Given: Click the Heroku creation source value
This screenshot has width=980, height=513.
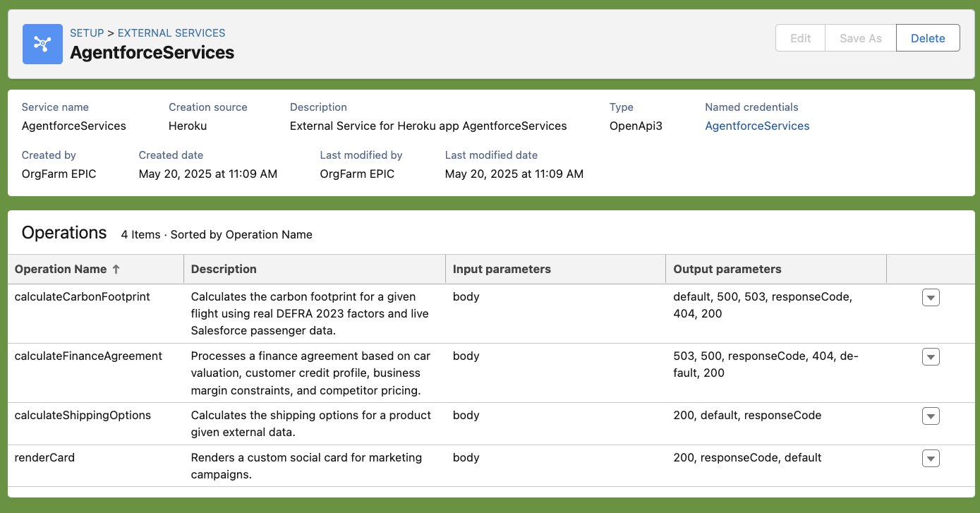Looking at the screenshot, I should pyautogui.click(x=188, y=126).
